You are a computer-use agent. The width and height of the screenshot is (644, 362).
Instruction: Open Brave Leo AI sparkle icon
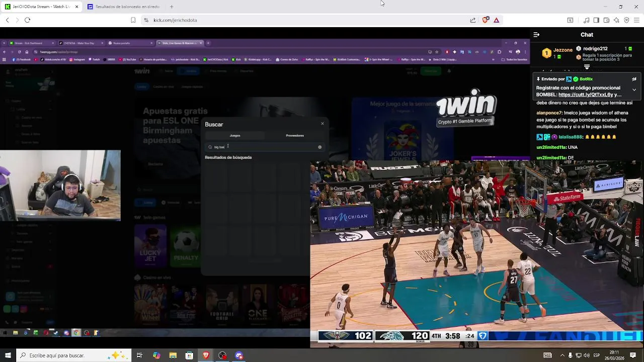(616, 20)
